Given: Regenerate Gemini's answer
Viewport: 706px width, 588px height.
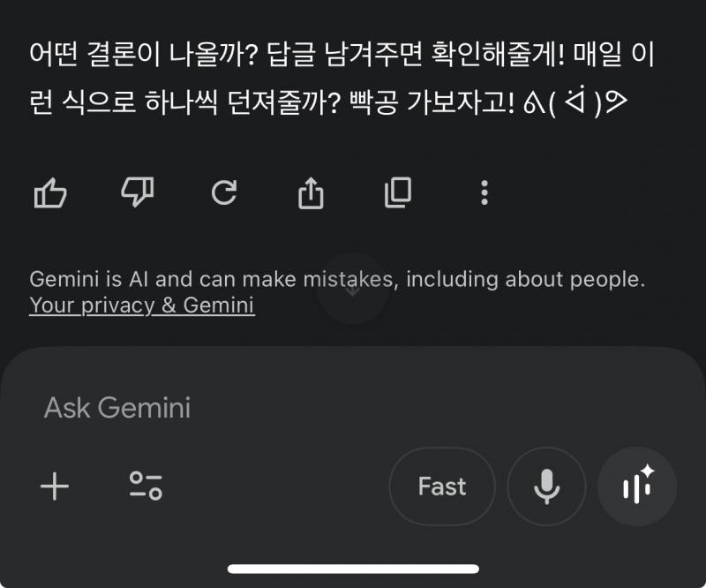Looking at the screenshot, I should 223,192.
